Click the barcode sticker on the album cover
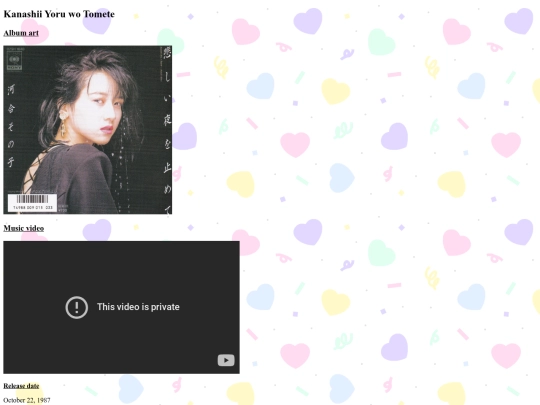 [x=33, y=202]
